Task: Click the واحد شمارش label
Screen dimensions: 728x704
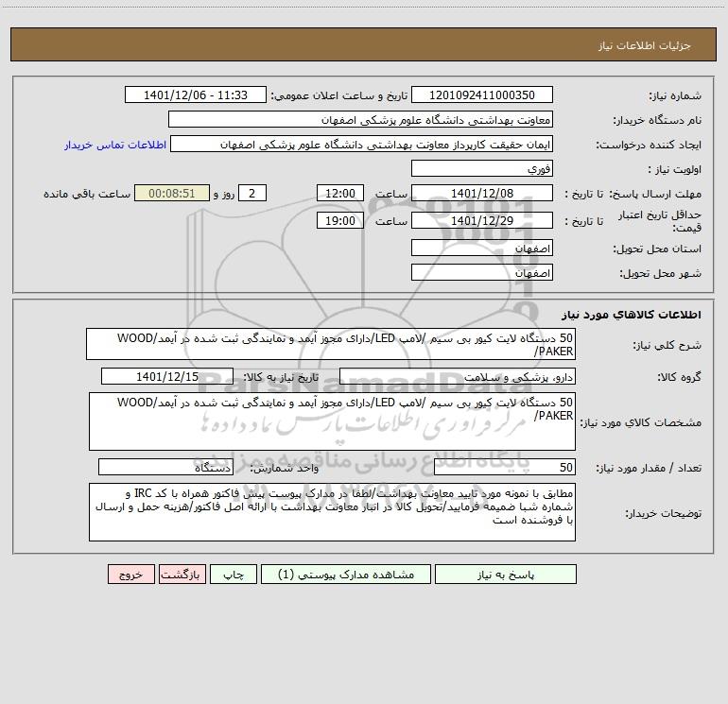Action: coord(285,468)
